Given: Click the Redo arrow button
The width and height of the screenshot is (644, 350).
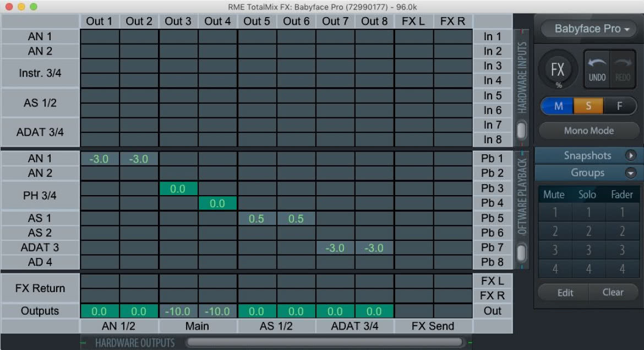Looking at the screenshot, I should [x=623, y=69].
